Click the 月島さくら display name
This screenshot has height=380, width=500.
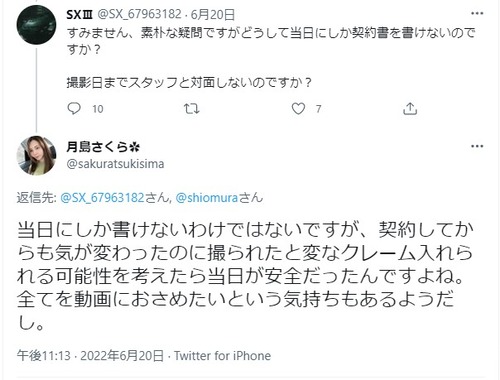(x=103, y=147)
